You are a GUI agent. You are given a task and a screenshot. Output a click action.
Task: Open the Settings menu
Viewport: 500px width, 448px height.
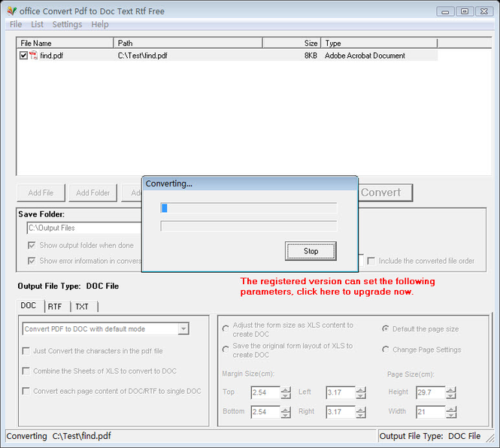point(67,24)
